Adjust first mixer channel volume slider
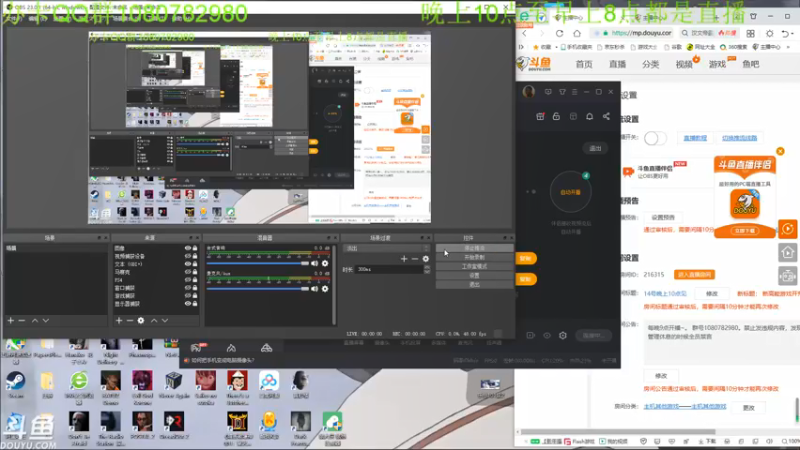Viewport: 800px width, 450px height. (x=258, y=263)
